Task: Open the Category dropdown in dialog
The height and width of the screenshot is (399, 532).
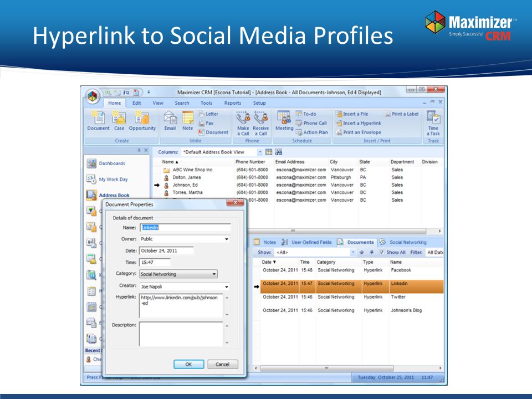Action: pyautogui.click(x=214, y=274)
